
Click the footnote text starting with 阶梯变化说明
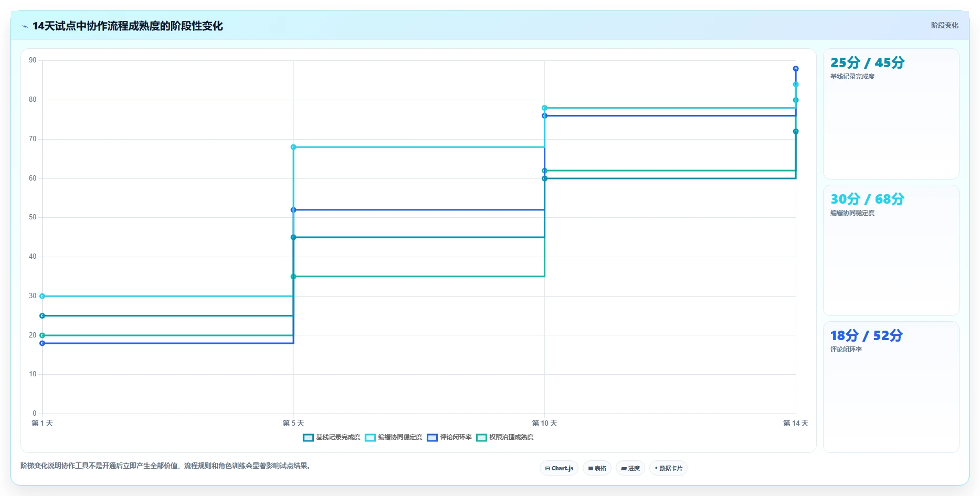point(167,466)
